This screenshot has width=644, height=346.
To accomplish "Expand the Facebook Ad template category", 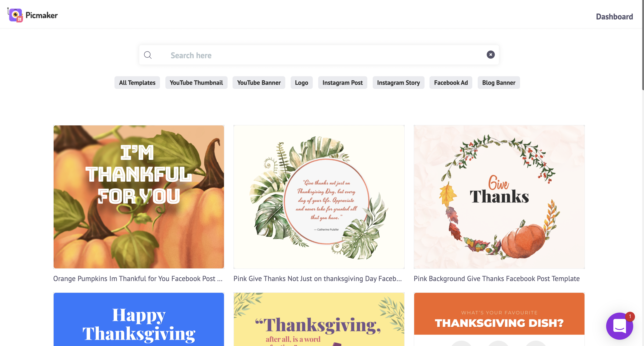I will click(451, 82).
